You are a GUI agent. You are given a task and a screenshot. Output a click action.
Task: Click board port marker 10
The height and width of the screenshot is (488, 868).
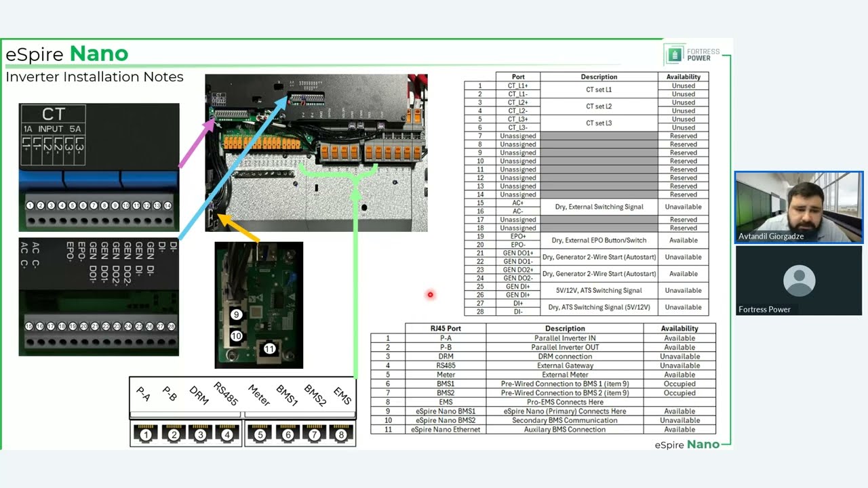coord(237,336)
